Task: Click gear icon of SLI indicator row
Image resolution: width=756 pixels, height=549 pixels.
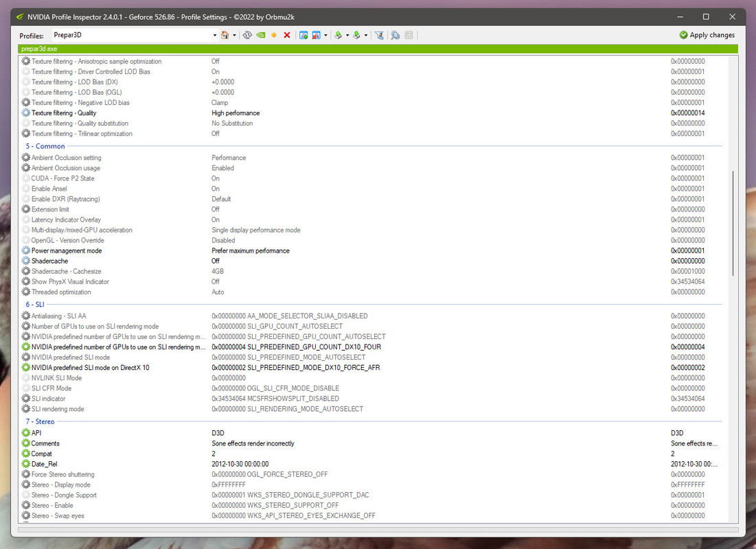Action: point(26,399)
